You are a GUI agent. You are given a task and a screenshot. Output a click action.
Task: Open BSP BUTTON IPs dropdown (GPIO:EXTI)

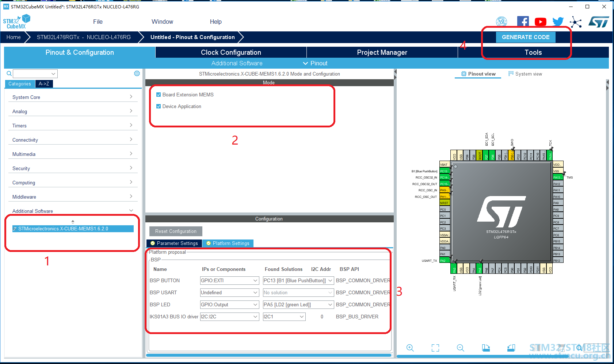pyautogui.click(x=230, y=280)
